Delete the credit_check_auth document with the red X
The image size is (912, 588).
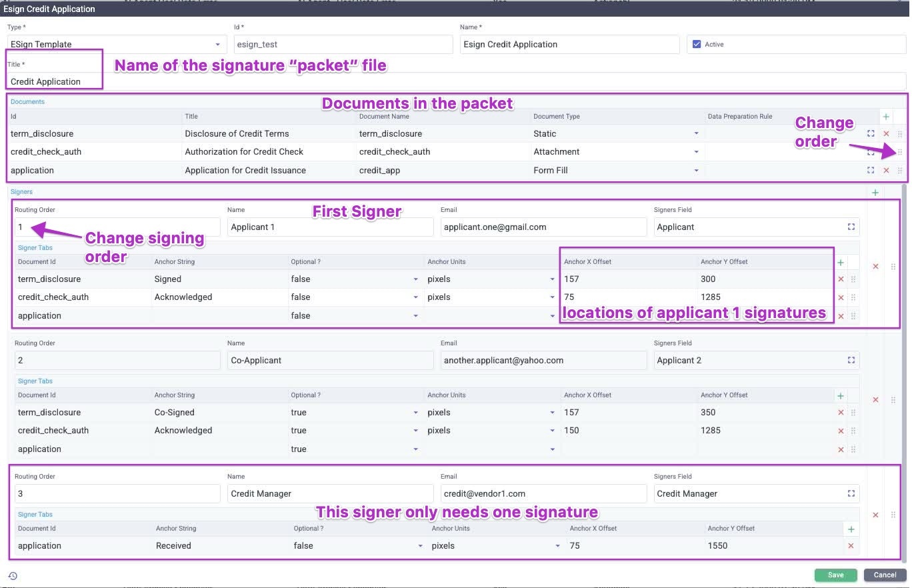point(886,151)
